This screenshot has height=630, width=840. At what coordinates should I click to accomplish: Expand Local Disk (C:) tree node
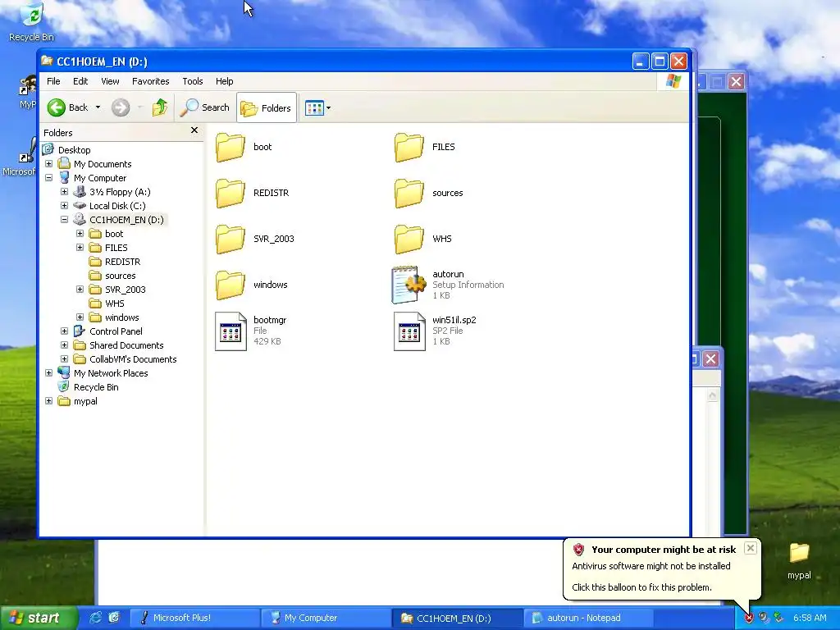point(64,206)
